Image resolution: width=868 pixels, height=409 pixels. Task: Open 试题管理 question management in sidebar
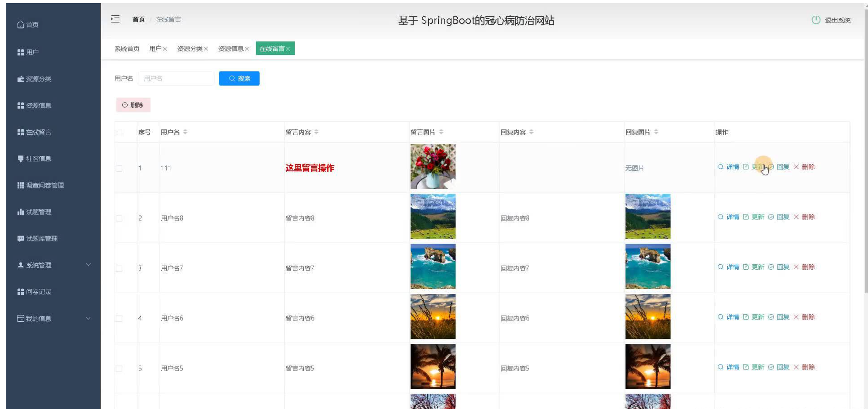tap(34, 212)
